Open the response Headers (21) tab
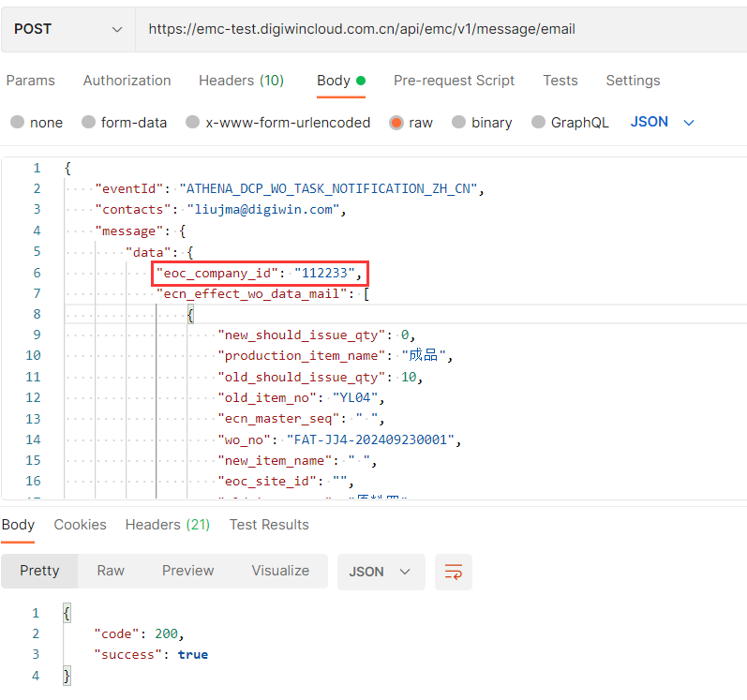747x700 pixels. pyautogui.click(x=168, y=525)
